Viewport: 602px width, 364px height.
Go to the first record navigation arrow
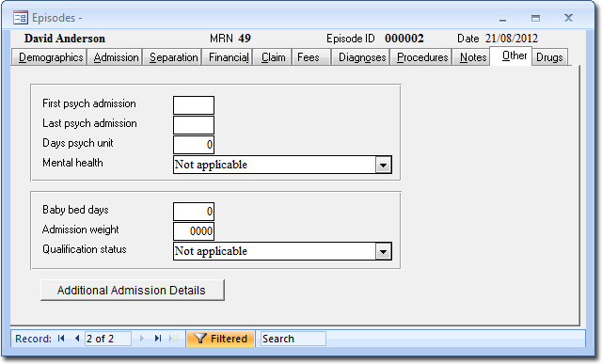pos(61,339)
